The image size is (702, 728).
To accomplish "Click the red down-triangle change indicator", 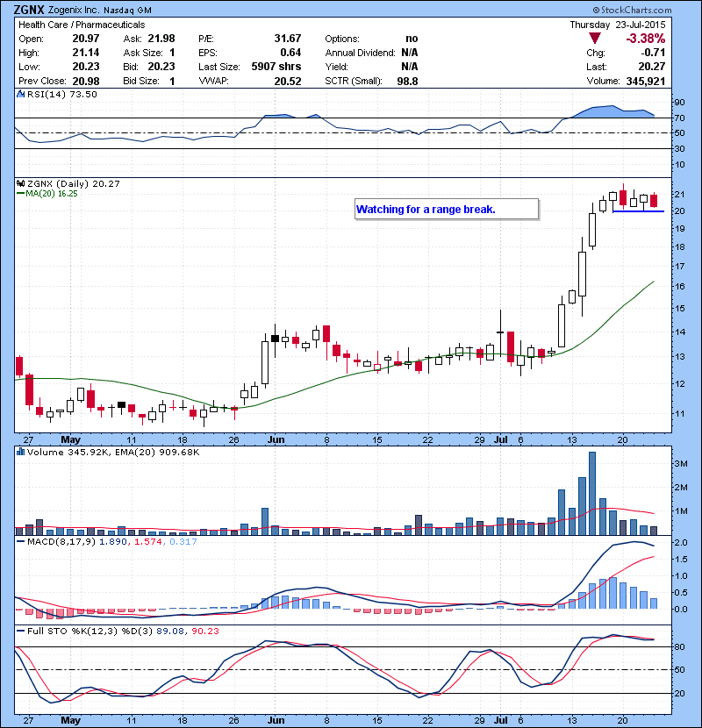I will click(595, 39).
